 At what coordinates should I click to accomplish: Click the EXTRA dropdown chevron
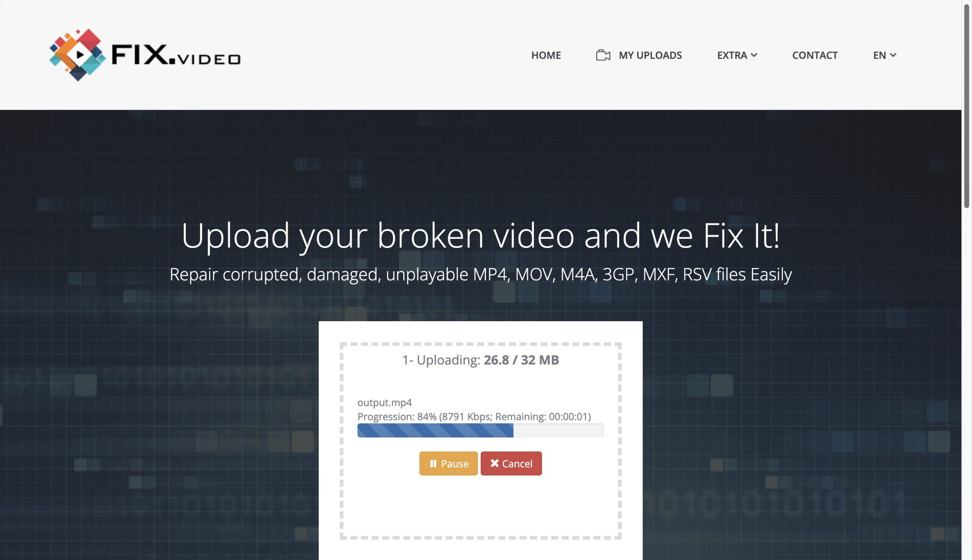756,55
